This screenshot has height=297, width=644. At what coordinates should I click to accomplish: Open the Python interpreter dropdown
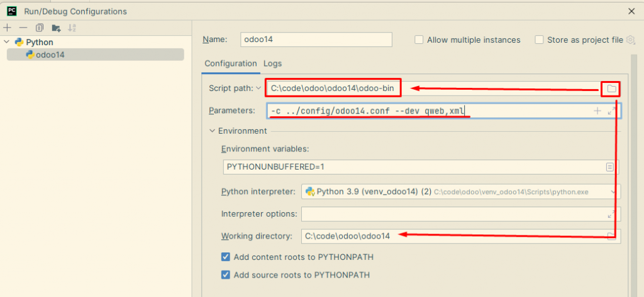(613, 191)
